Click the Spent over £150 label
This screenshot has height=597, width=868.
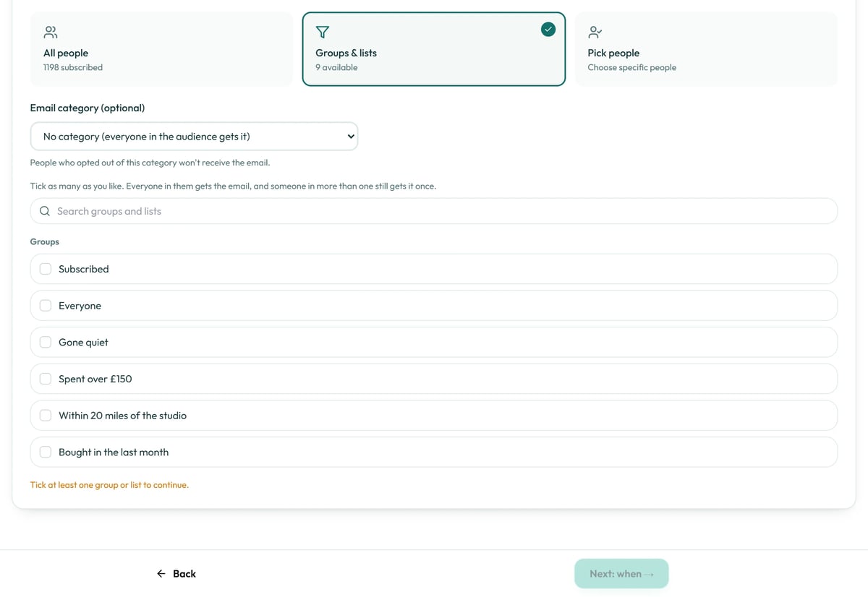tap(95, 379)
